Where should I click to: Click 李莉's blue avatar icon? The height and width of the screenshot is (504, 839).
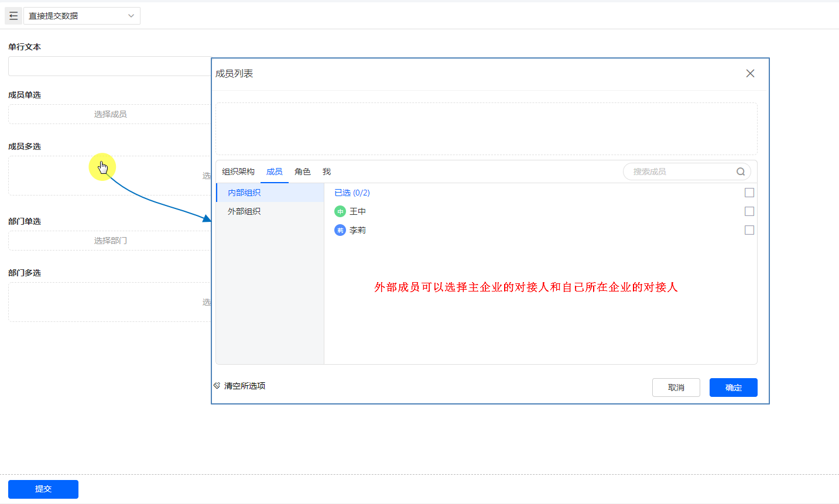click(x=340, y=230)
